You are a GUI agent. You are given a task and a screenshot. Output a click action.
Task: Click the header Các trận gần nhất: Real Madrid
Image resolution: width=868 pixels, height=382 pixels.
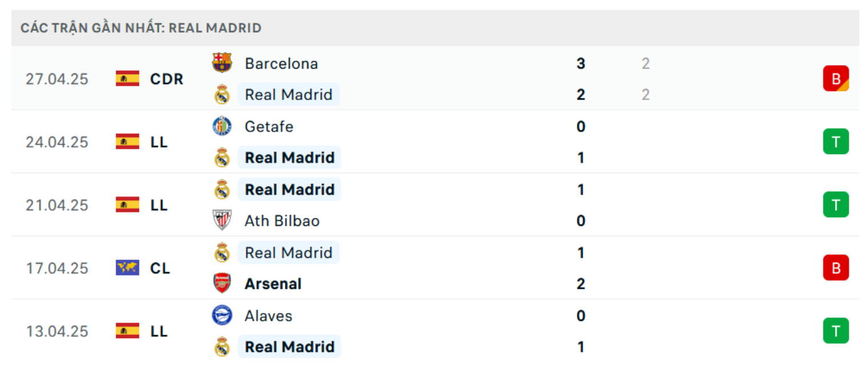[141, 28]
